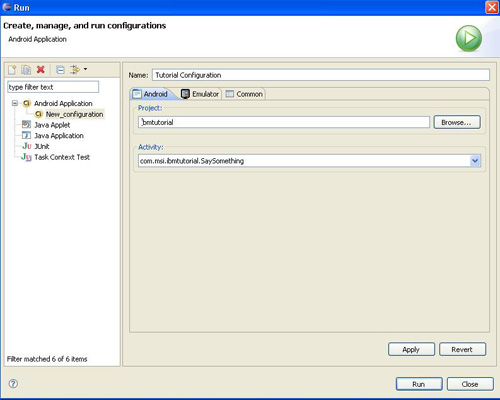The height and width of the screenshot is (400, 500).
Task: Select the Android tab
Action: 151,94
